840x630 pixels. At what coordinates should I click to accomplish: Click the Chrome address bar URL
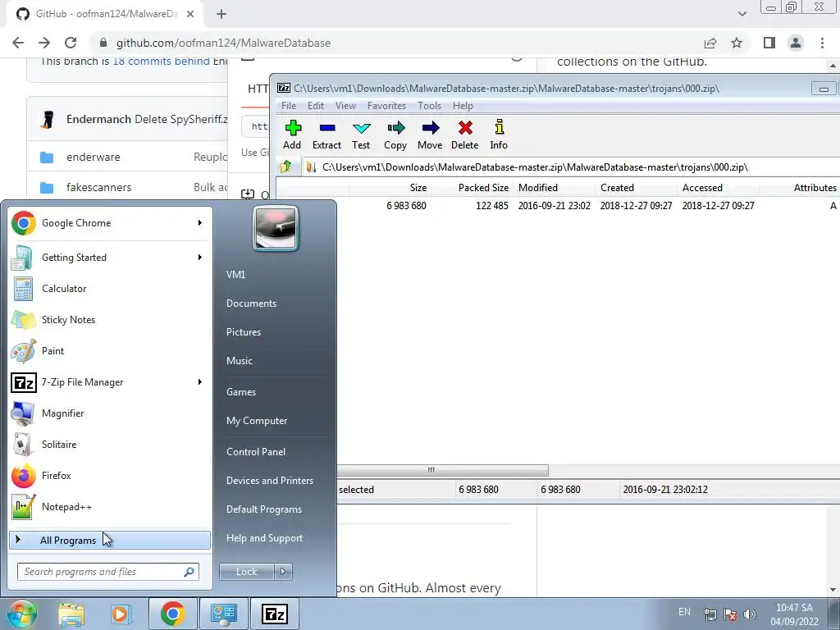223,43
